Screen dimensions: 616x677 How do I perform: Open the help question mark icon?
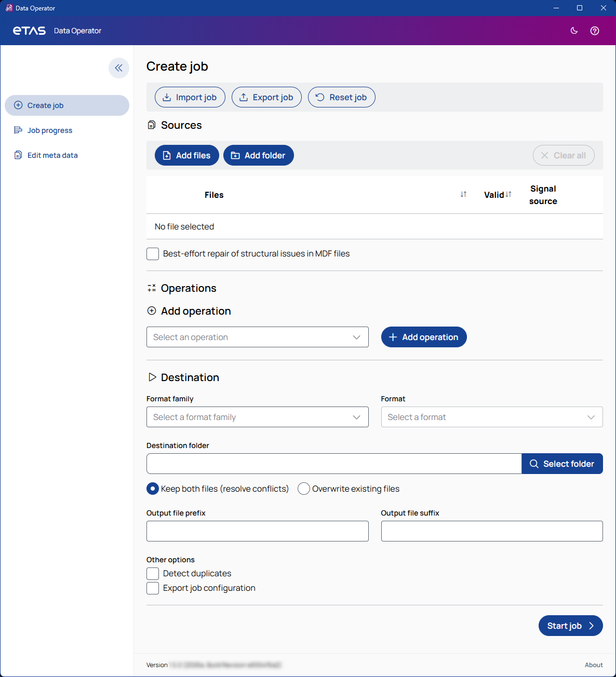[595, 31]
